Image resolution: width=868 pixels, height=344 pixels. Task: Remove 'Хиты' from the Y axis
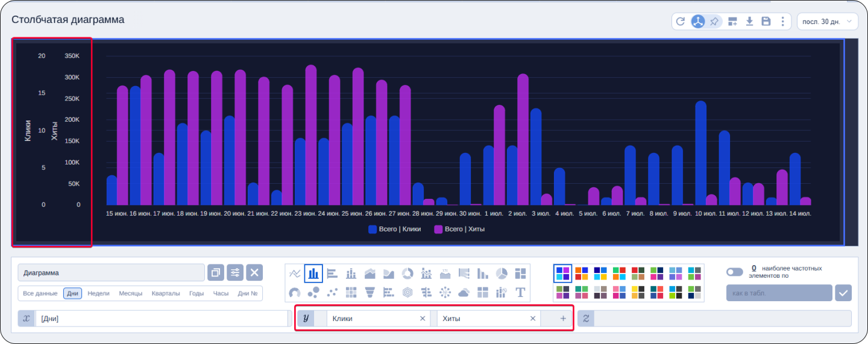532,319
